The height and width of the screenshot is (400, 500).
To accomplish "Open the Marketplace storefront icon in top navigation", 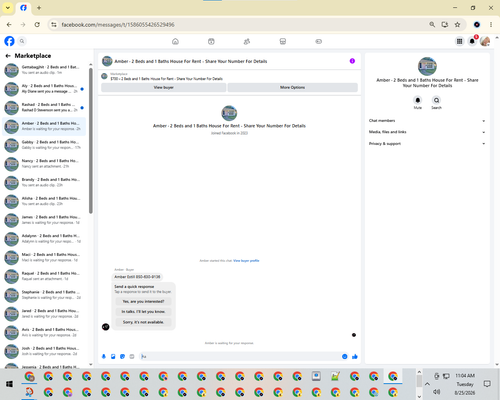I will (283, 41).
